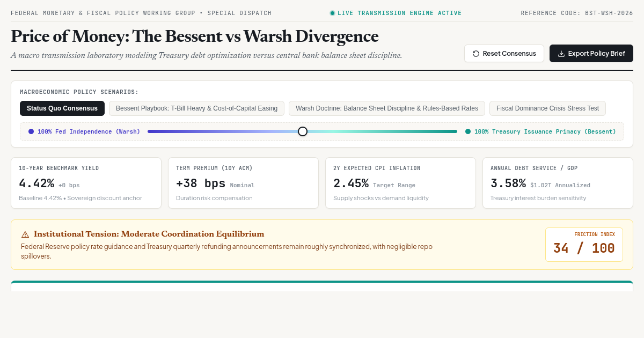Click the green live transmission status dot
The height and width of the screenshot is (338, 644).
(x=332, y=13)
